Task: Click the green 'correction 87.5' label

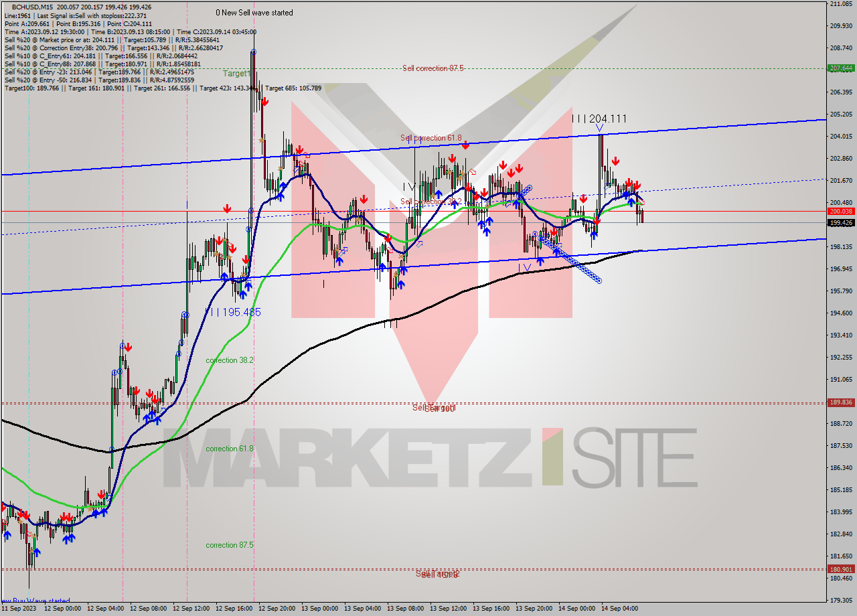Action: coord(230,545)
